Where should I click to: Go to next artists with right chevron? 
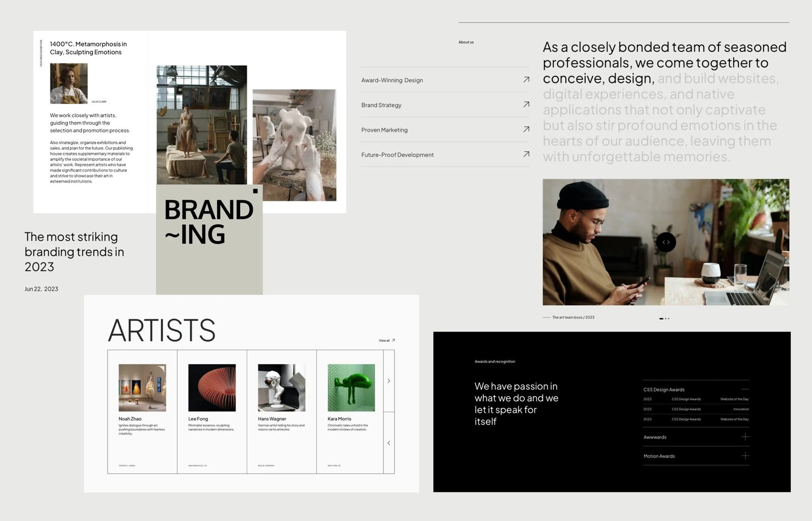click(389, 381)
